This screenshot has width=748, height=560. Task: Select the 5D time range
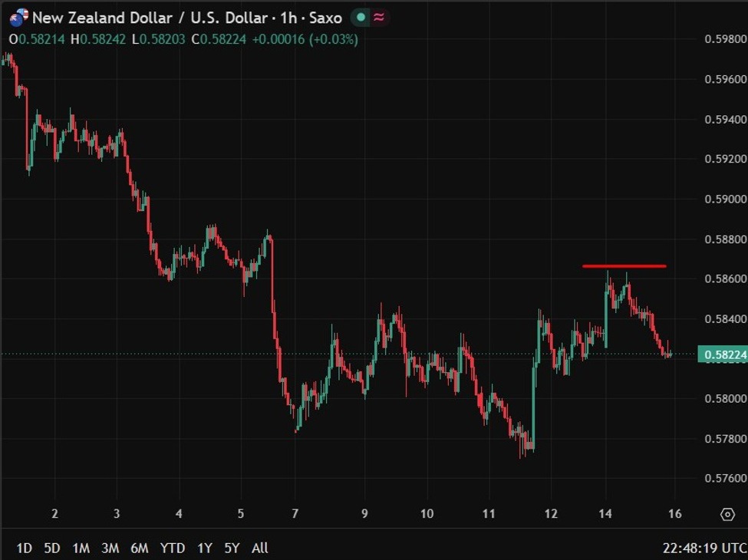tap(52, 548)
